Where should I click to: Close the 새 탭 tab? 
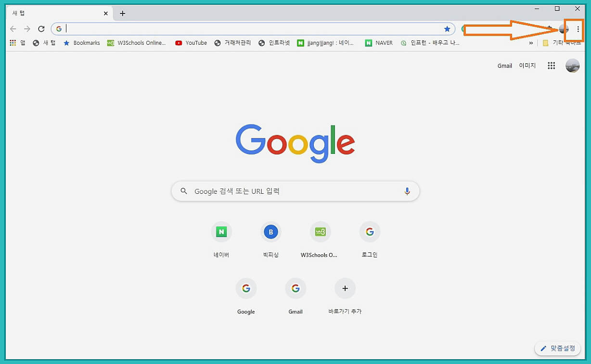click(105, 13)
